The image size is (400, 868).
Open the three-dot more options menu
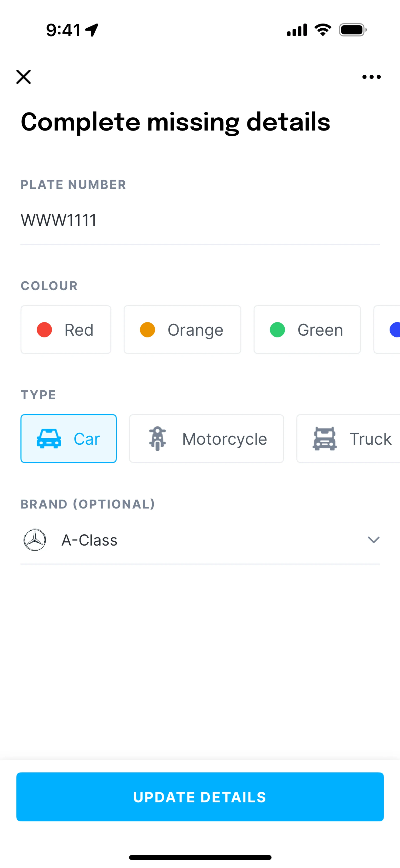(x=371, y=77)
